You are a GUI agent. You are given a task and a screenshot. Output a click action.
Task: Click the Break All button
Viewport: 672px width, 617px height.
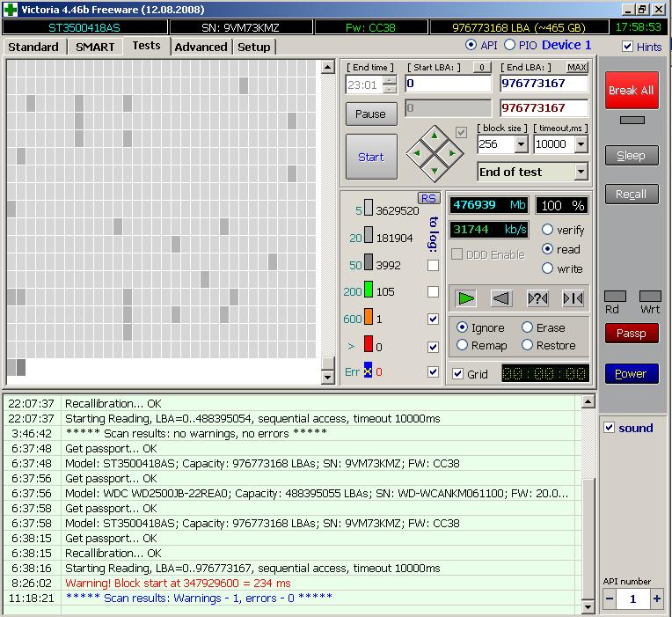[631, 91]
